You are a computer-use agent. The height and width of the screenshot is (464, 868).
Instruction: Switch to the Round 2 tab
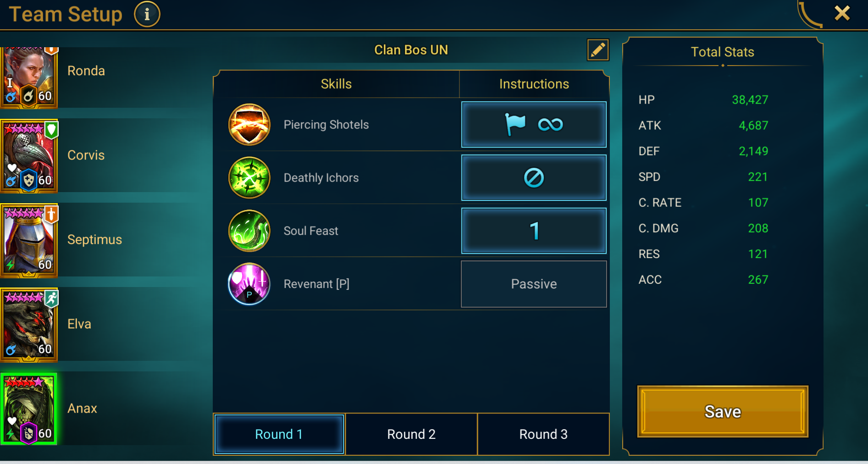click(411, 434)
